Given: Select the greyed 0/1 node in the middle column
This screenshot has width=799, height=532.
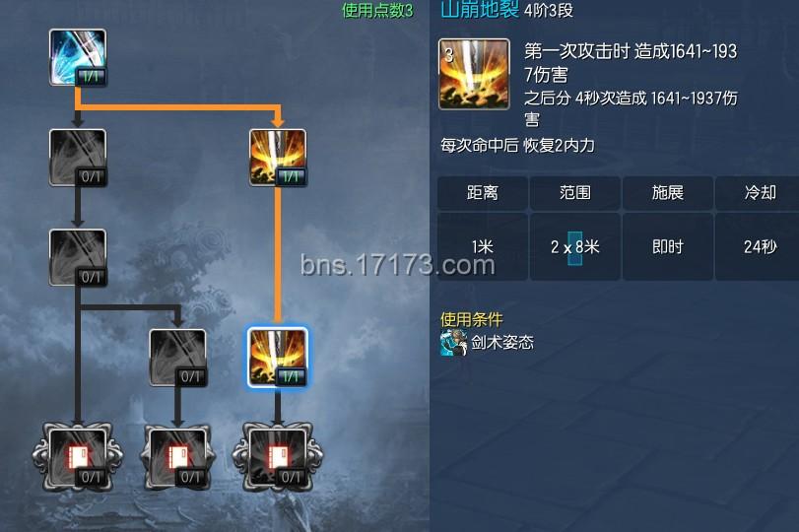Looking at the screenshot, I should pos(177,358).
